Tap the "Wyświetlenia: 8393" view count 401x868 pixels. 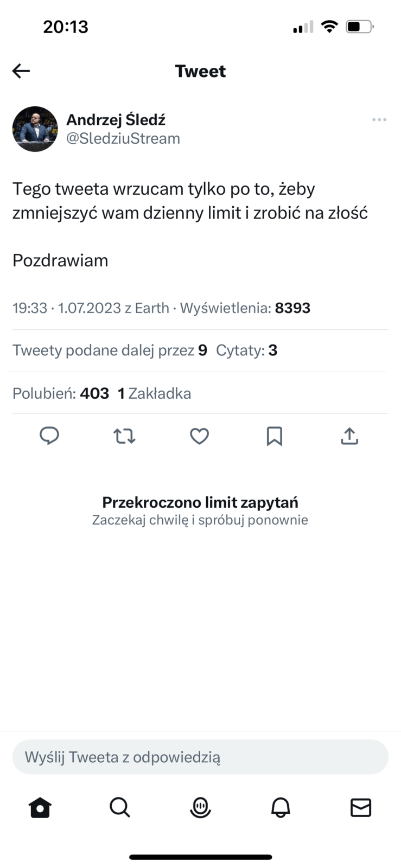[245, 308]
